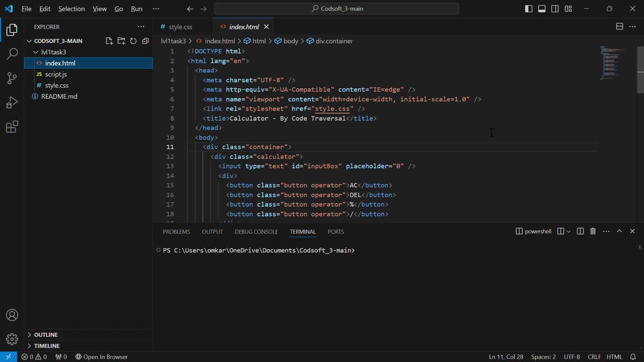Toggle the primary side bar
This screenshot has height=362, width=644.
[x=529, y=9]
